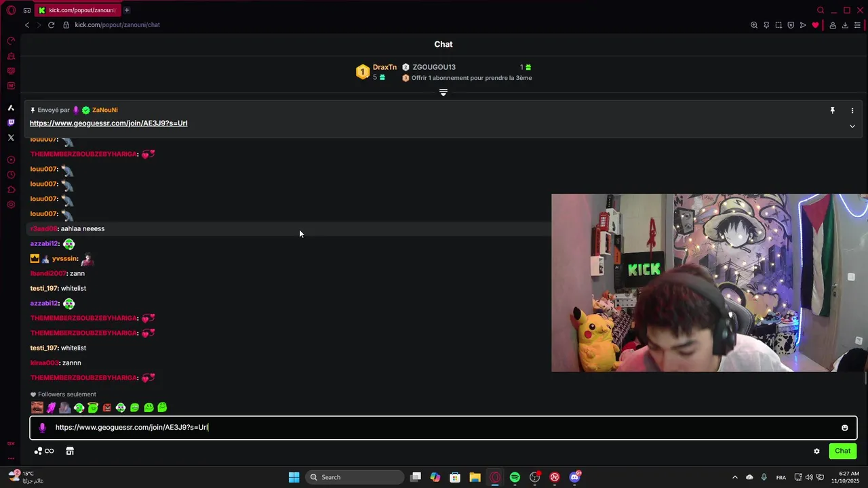Screen dimensions: 868x488
Task: Open Discord from the taskbar
Action: click(x=575, y=477)
